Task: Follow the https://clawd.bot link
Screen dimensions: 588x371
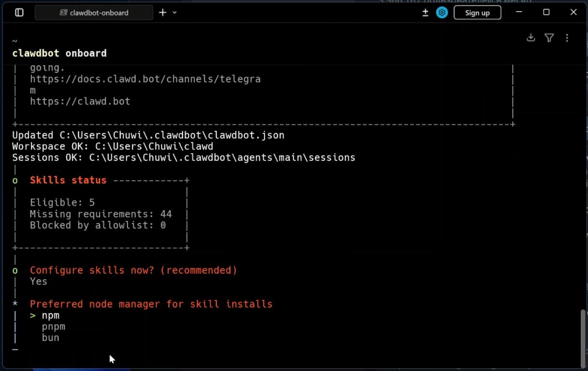Action: pos(80,101)
